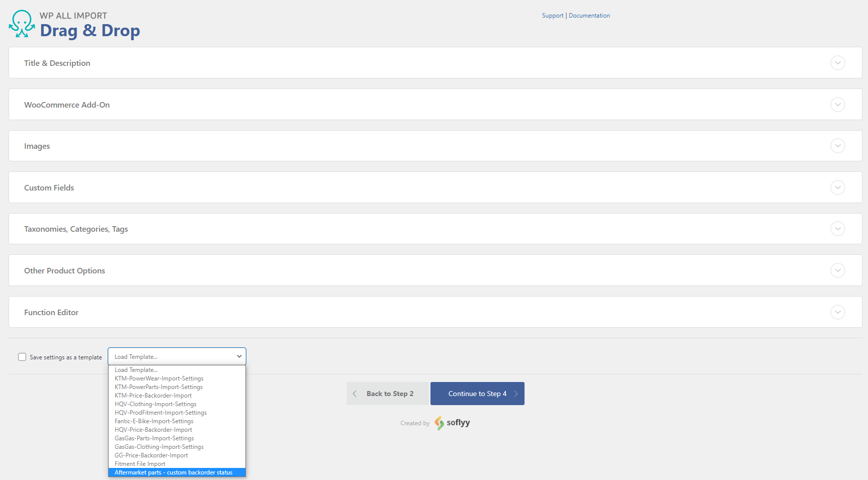Expand the Title & Description section chevron
Viewport: 868px width, 480px height.
click(837, 63)
